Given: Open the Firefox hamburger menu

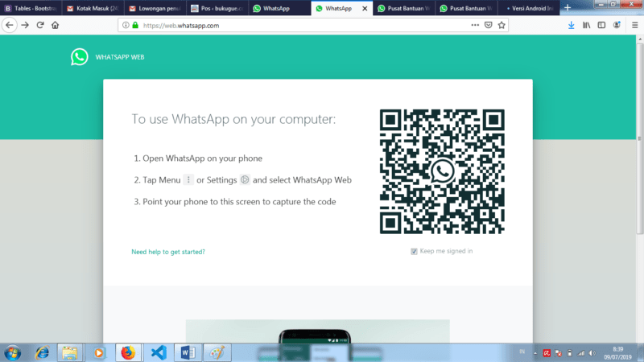Looking at the screenshot, I should click(634, 25).
